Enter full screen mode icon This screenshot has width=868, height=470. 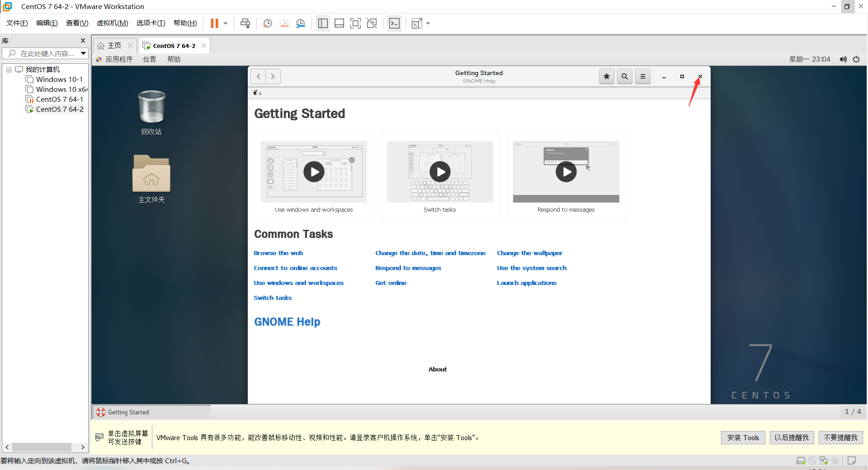[356, 24]
